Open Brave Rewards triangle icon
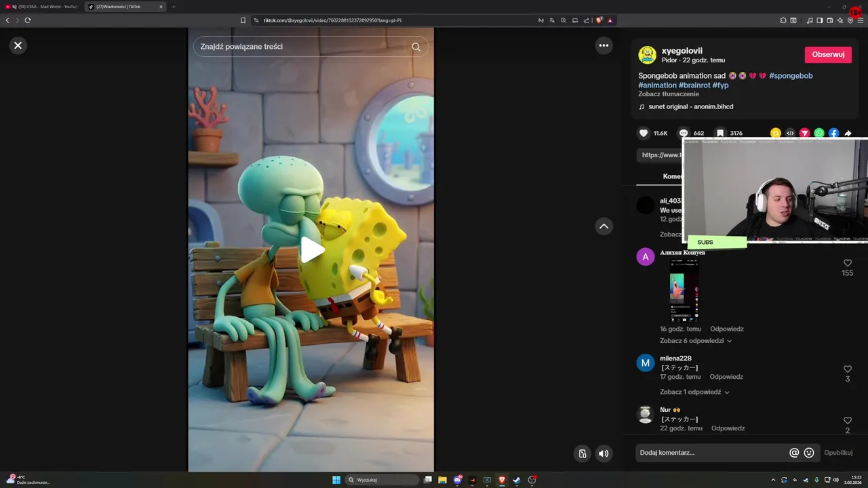Viewport: 868px width, 488px height. pyautogui.click(x=610, y=20)
